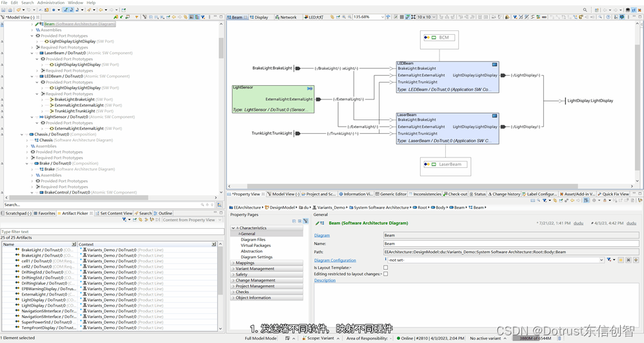Click the pencil edit icon beside Beam heading
This screenshot has width=644, height=343.
317,223
